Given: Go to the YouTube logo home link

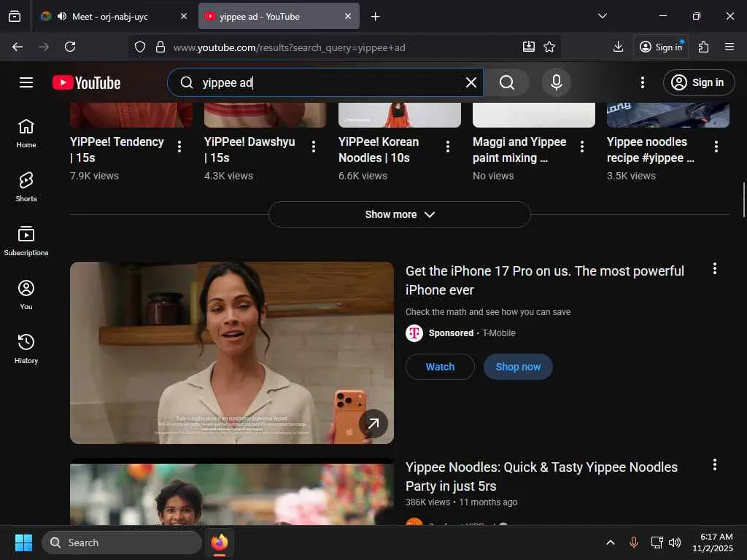Looking at the screenshot, I should pos(86,83).
